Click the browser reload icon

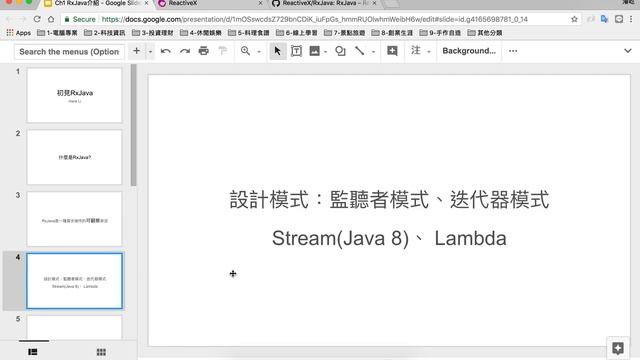(x=37, y=19)
